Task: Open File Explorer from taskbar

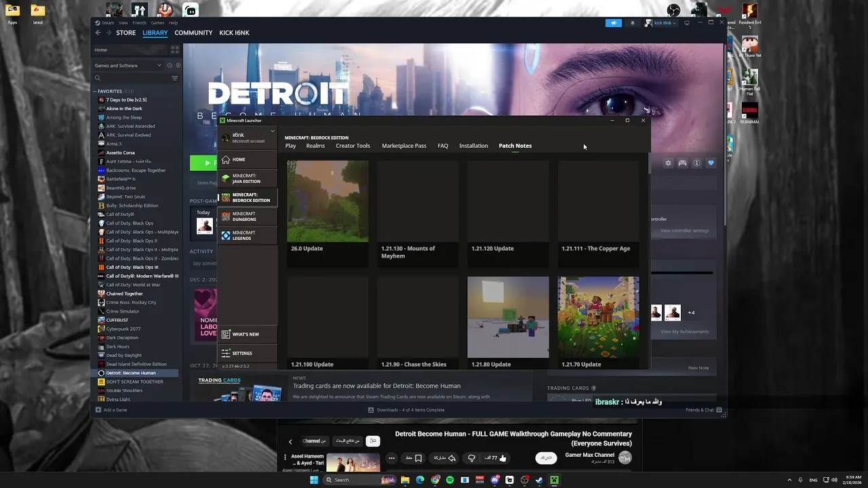Action: click(x=405, y=480)
